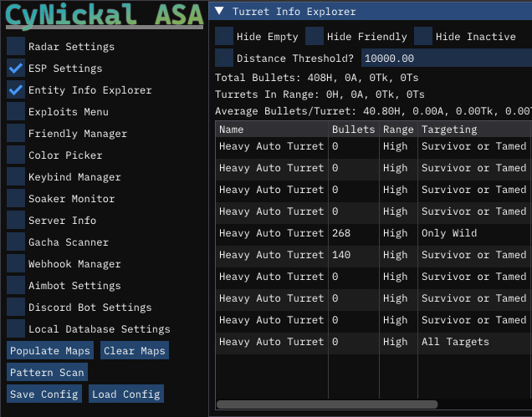Click the Targeting column header

click(449, 130)
